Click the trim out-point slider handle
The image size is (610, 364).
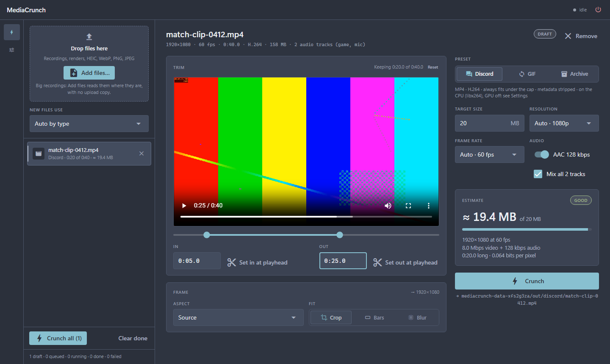click(340, 235)
